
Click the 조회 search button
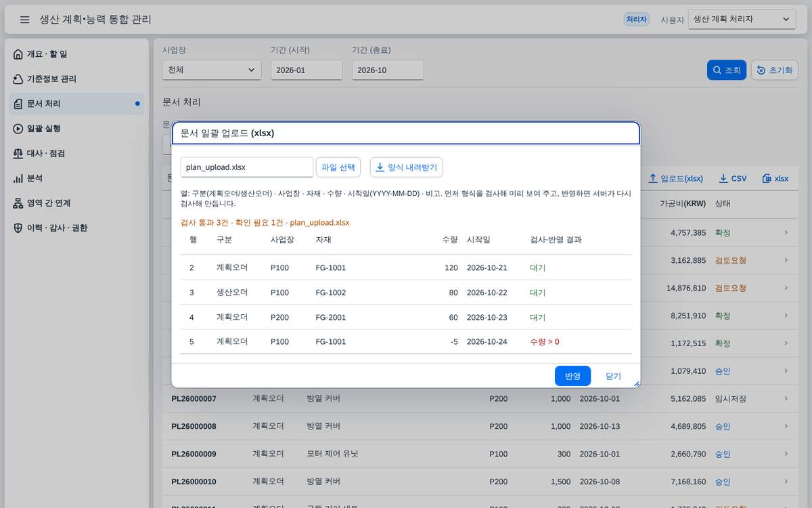coord(727,70)
